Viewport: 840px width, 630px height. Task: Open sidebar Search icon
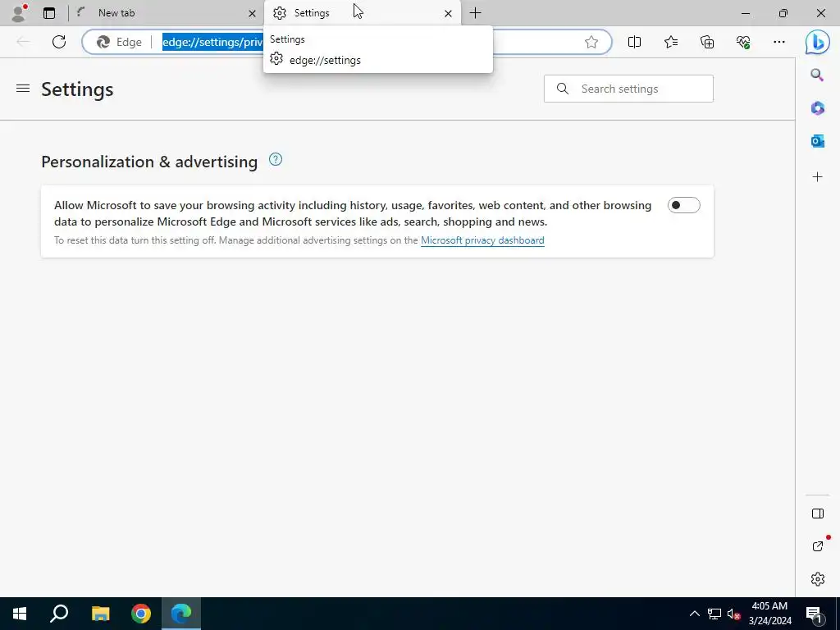click(x=817, y=75)
